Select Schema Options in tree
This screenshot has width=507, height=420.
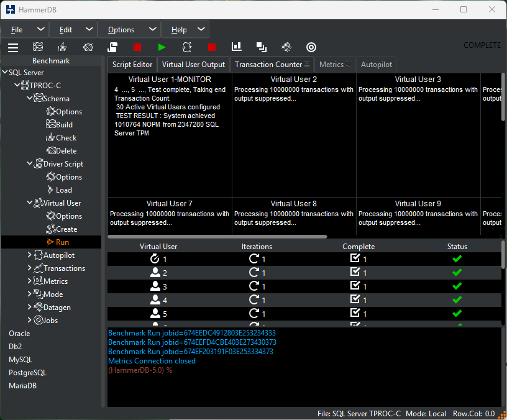pyautogui.click(x=64, y=112)
